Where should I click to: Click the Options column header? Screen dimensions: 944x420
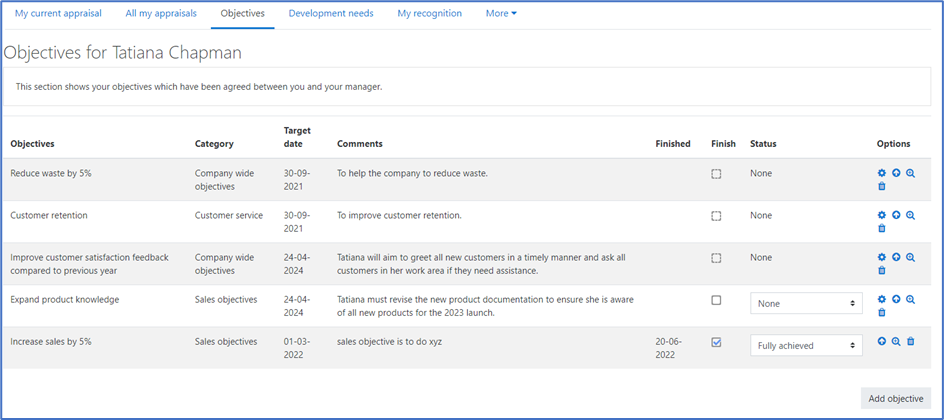[893, 144]
